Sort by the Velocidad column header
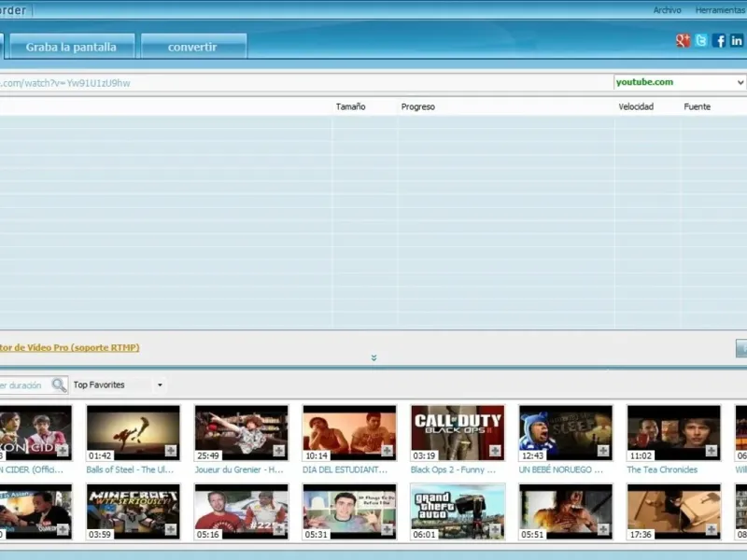 pyautogui.click(x=636, y=106)
